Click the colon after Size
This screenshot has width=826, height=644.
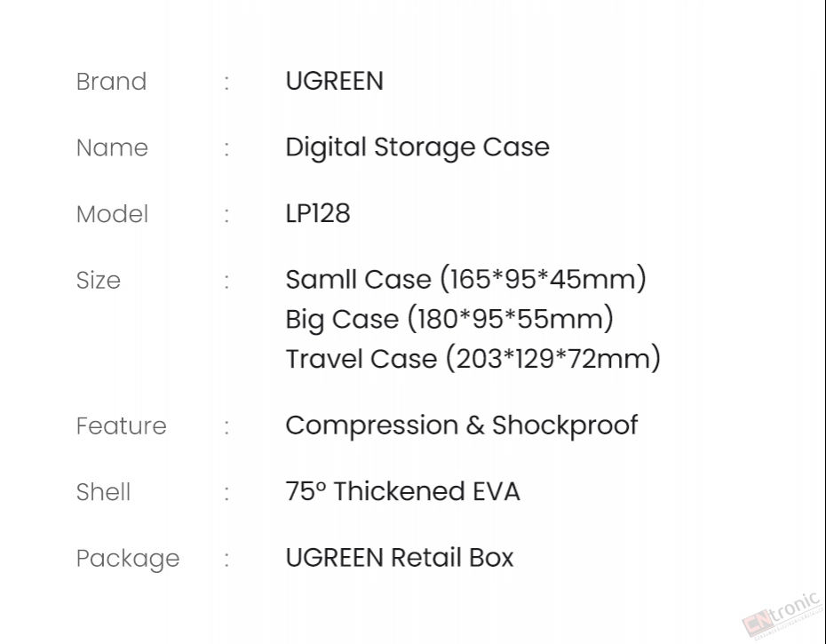(227, 282)
